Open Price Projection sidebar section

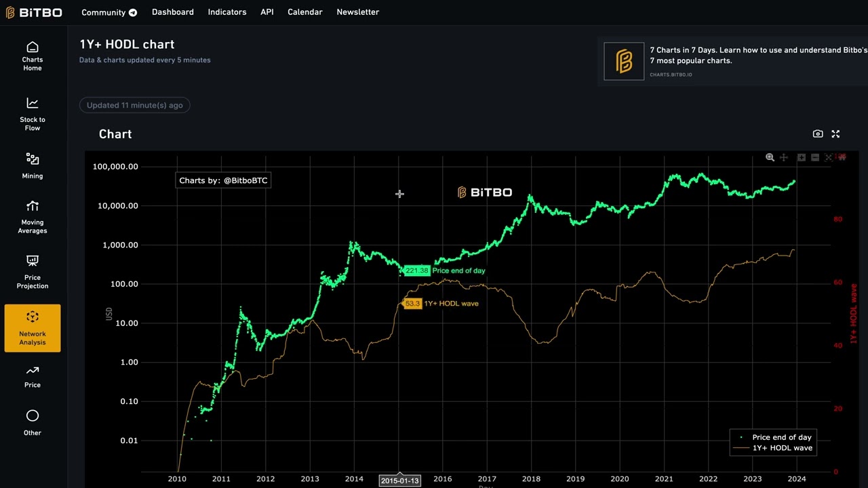click(33, 272)
